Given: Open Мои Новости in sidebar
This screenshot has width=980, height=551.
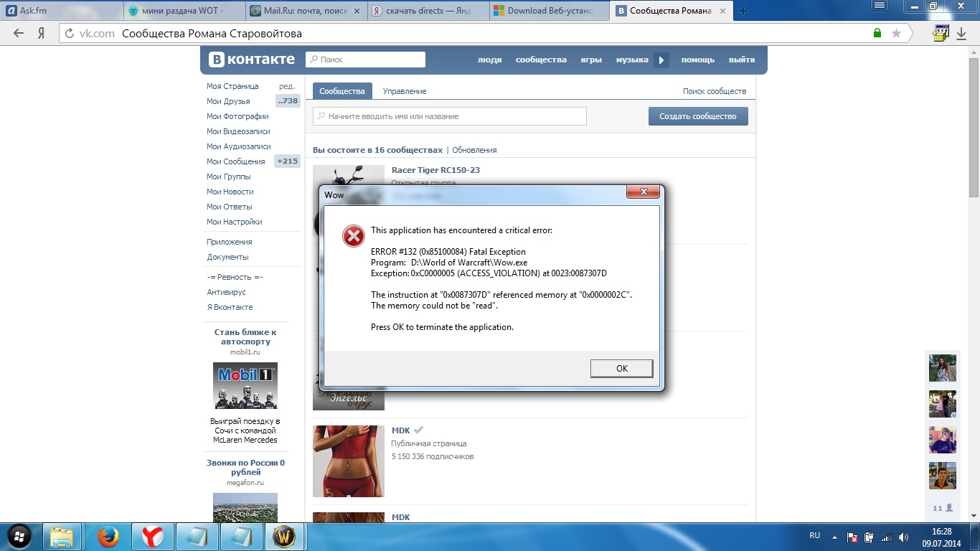Looking at the screenshot, I should point(230,192).
